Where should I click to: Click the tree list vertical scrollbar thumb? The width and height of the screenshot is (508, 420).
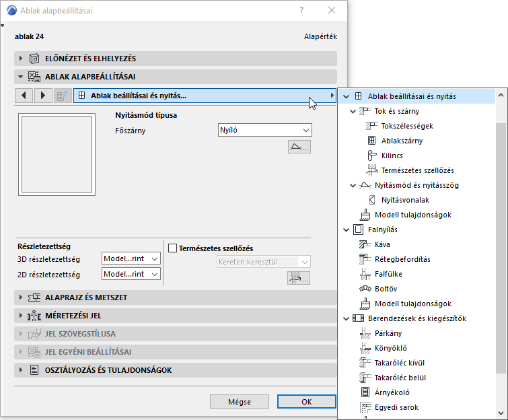tap(501, 248)
